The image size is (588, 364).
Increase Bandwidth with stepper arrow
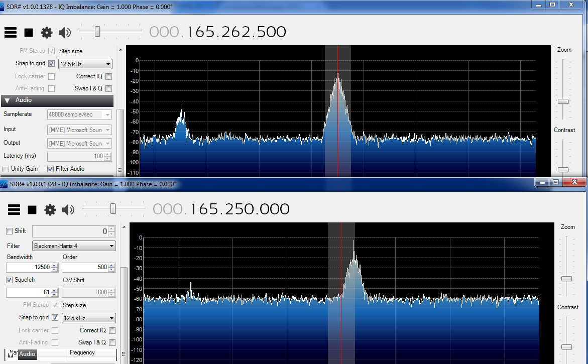pos(54,265)
